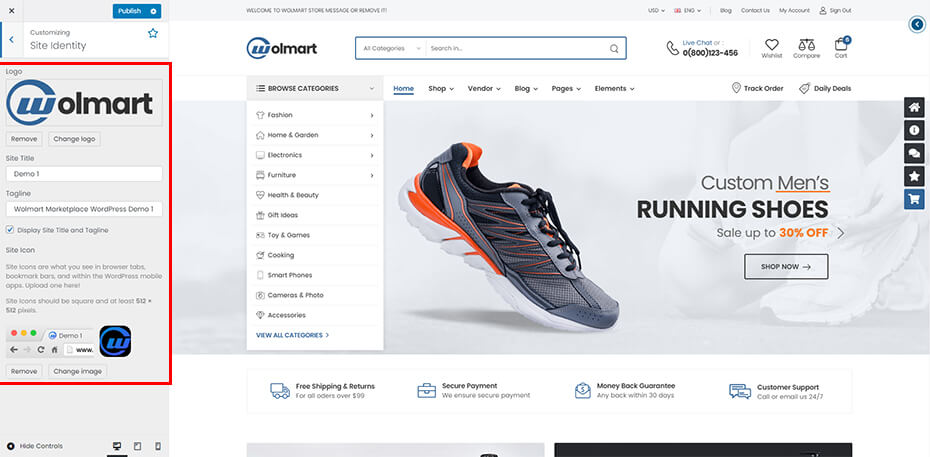Switch to tablet preview device icon

click(x=137, y=446)
